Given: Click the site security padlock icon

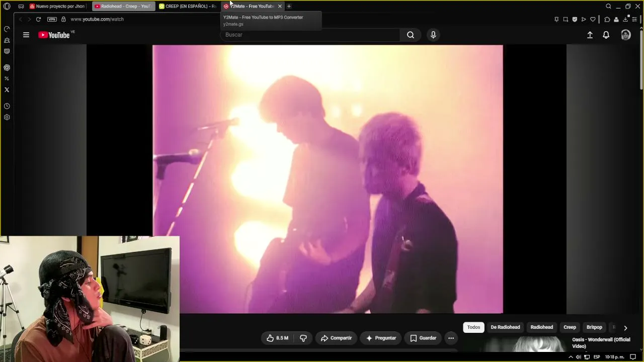Looking at the screenshot, I should (63, 19).
